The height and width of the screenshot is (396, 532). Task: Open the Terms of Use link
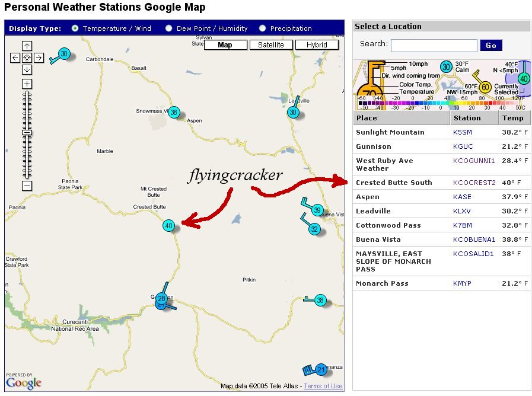pyautogui.click(x=323, y=386)
